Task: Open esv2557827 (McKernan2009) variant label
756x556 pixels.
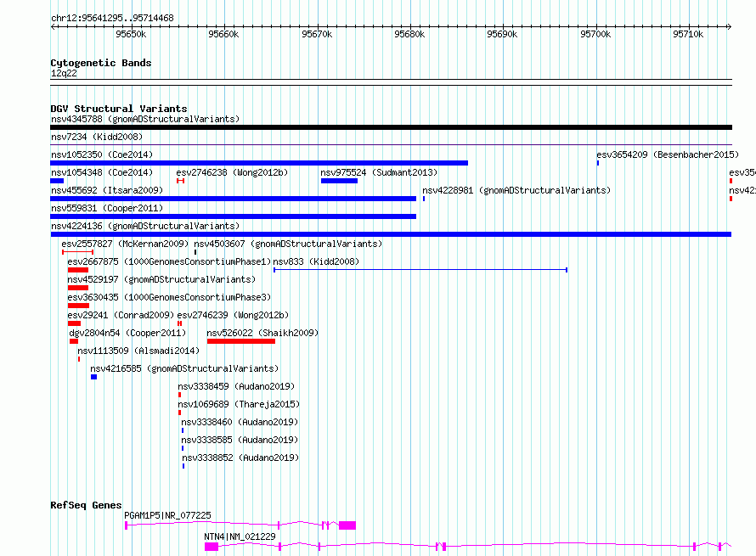Action: click(126, 244)
